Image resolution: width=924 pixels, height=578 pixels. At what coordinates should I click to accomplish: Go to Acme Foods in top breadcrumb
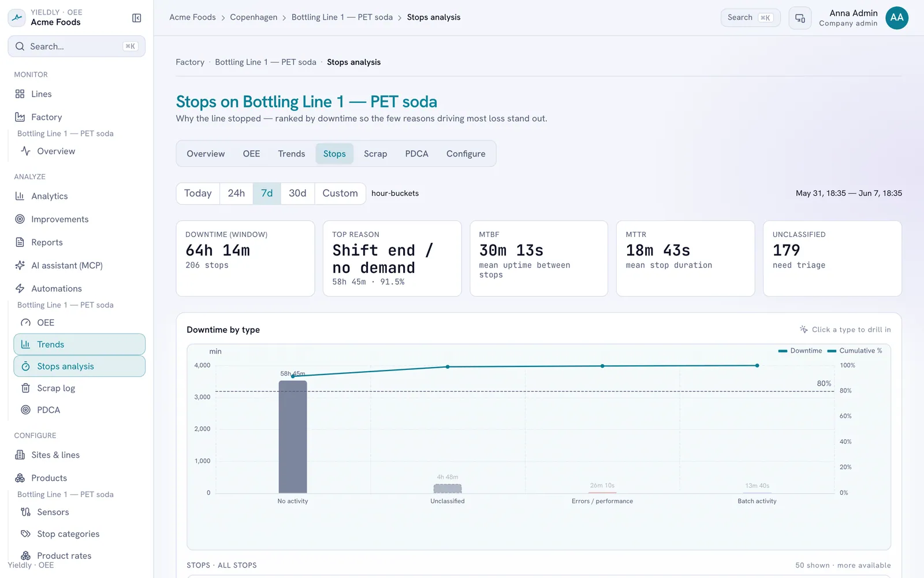192,17
